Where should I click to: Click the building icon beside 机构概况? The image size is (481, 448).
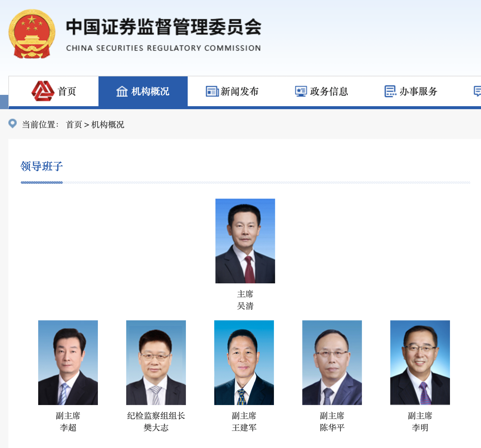pos(122,91)
